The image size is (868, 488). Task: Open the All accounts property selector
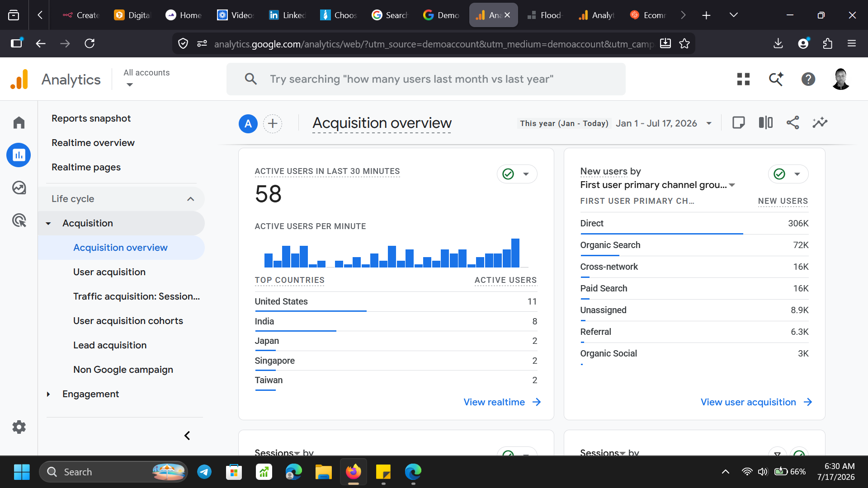[146, 78]
